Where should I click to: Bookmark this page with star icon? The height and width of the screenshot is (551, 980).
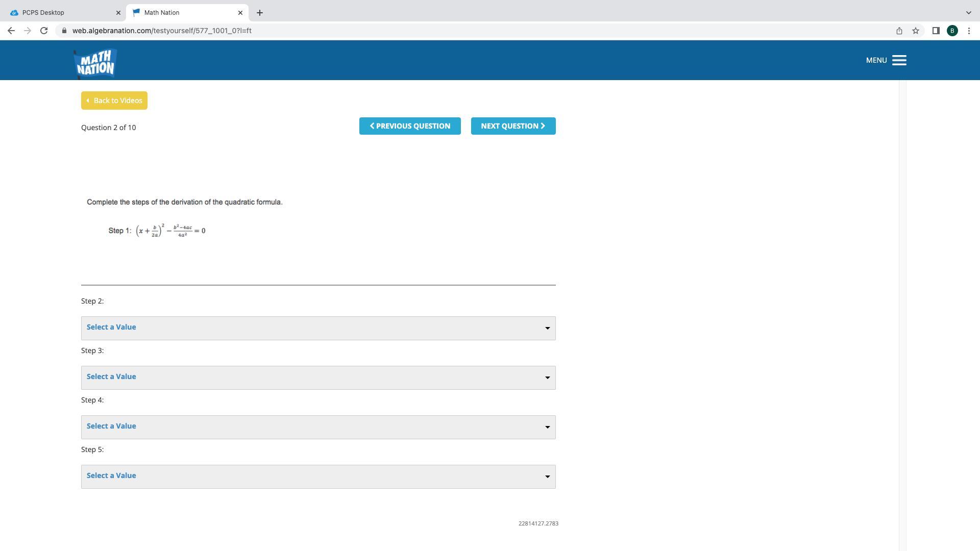915,31
